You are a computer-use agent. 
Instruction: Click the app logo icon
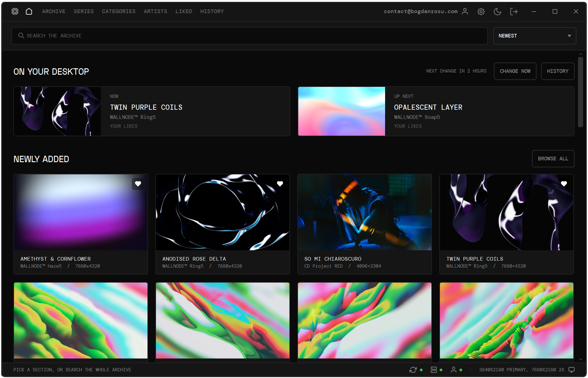[15, 11]
